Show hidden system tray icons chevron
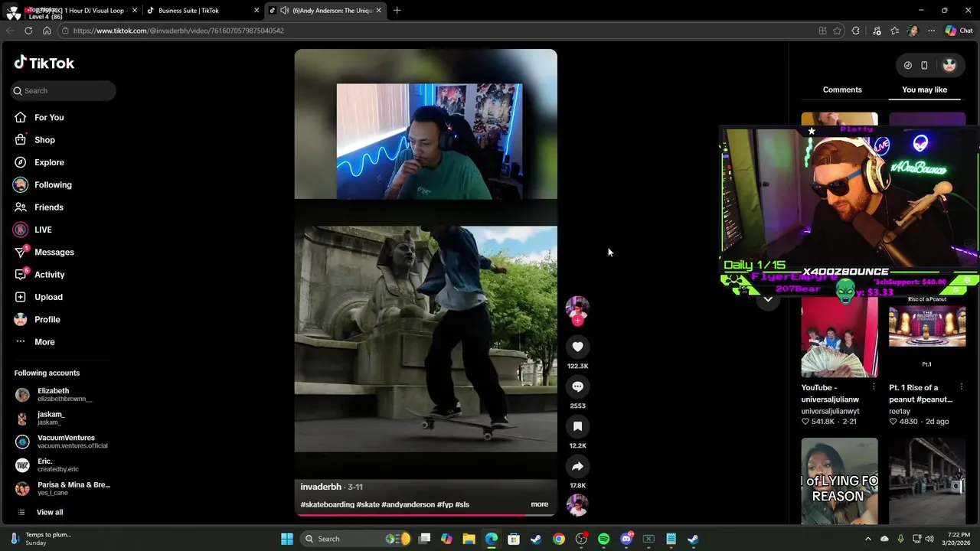Image resolution: width=980 pixels, height=551 pixels. click(867, 539)
